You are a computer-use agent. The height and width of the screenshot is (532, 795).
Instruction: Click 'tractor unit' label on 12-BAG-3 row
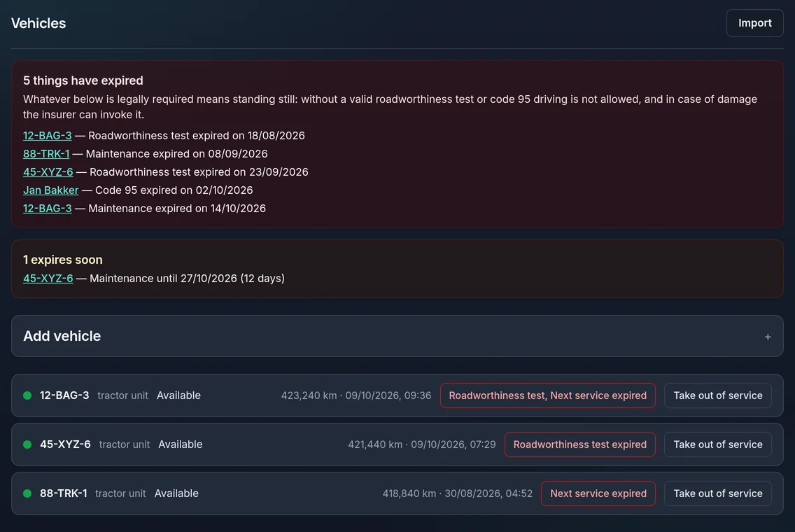point(122,395)
